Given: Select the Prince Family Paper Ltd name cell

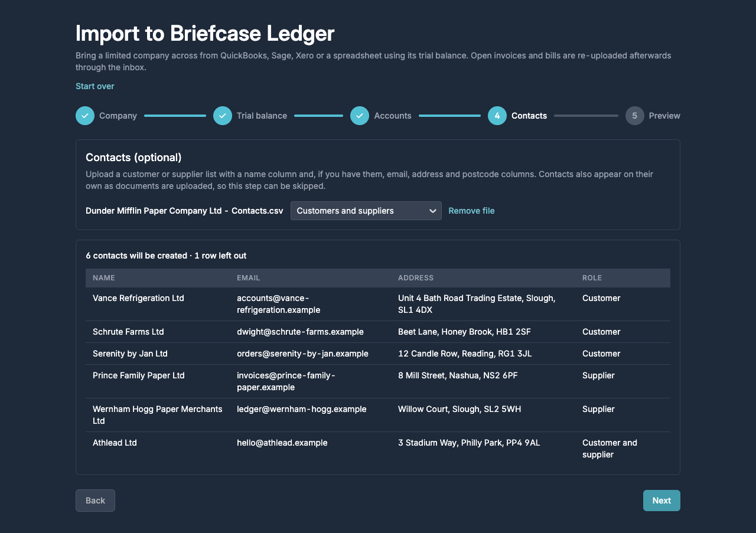Looking at the screenshot, I should (139, 375).
